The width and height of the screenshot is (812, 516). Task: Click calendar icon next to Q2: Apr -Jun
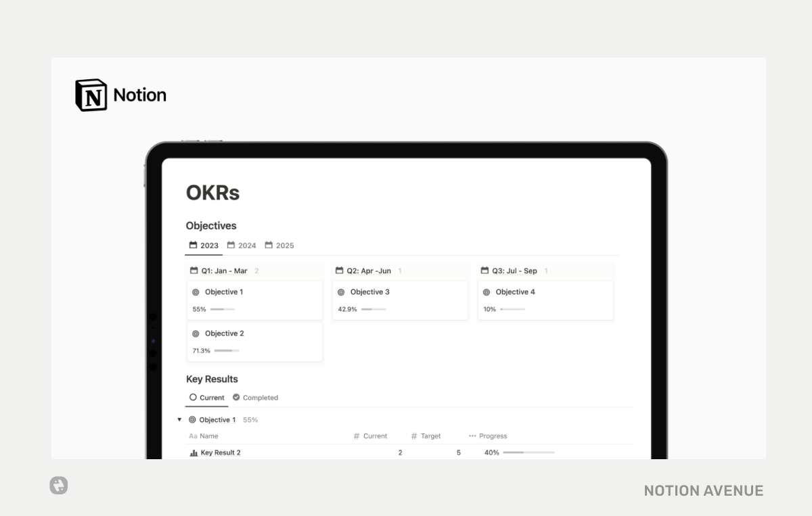coord(340,271)
